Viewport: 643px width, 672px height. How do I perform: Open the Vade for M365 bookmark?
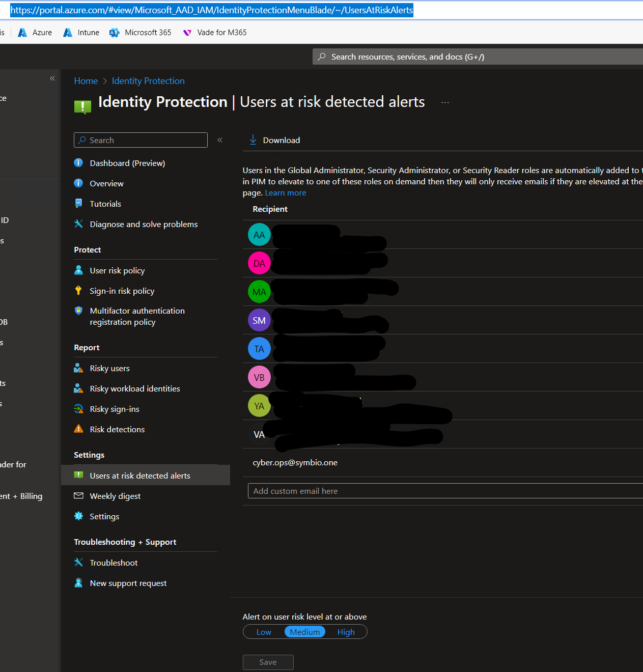[x=215, y=33]
